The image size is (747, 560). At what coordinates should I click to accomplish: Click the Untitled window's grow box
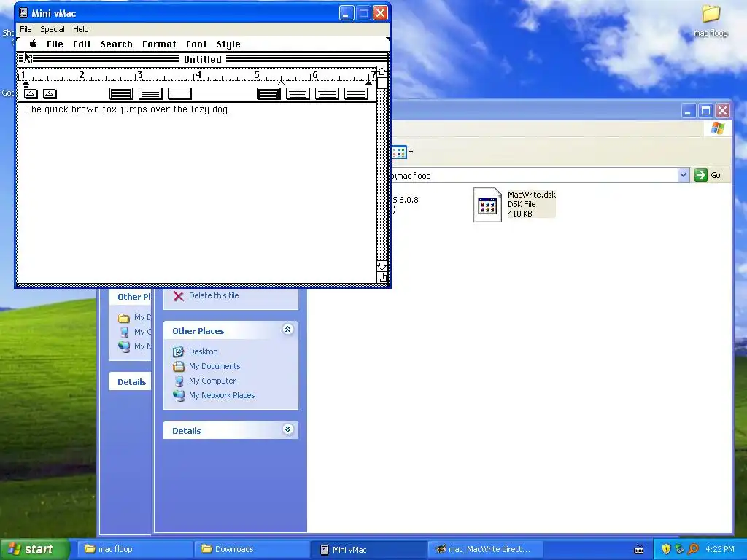[382, 277]
